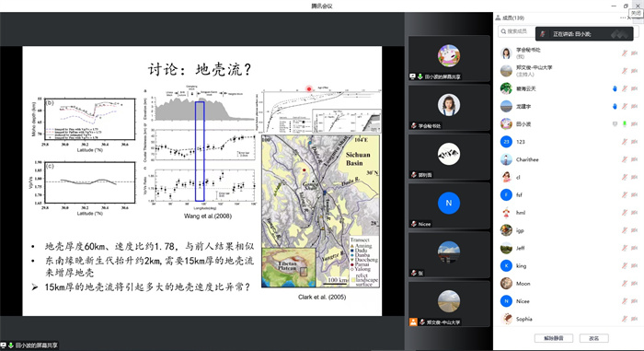Open the three-dots more menu in members panel
The height and width of the screenshot is (351, 644).
click(623, 18)
